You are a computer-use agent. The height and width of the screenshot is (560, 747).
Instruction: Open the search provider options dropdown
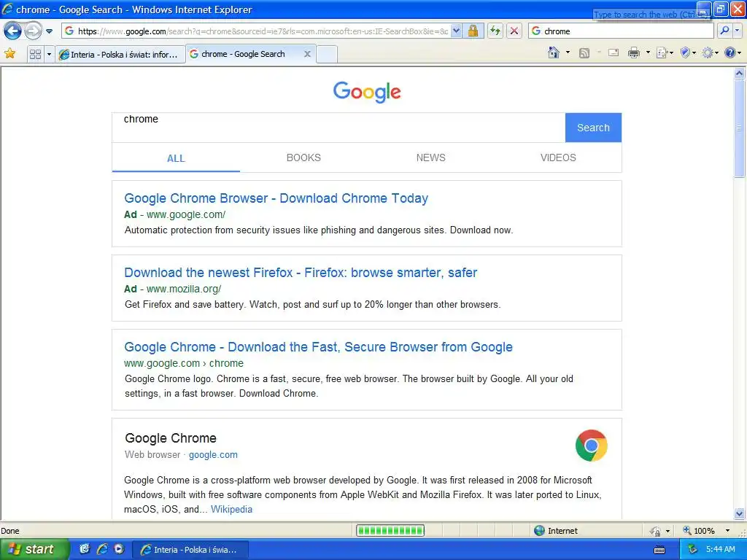click(x=737, y=31)
